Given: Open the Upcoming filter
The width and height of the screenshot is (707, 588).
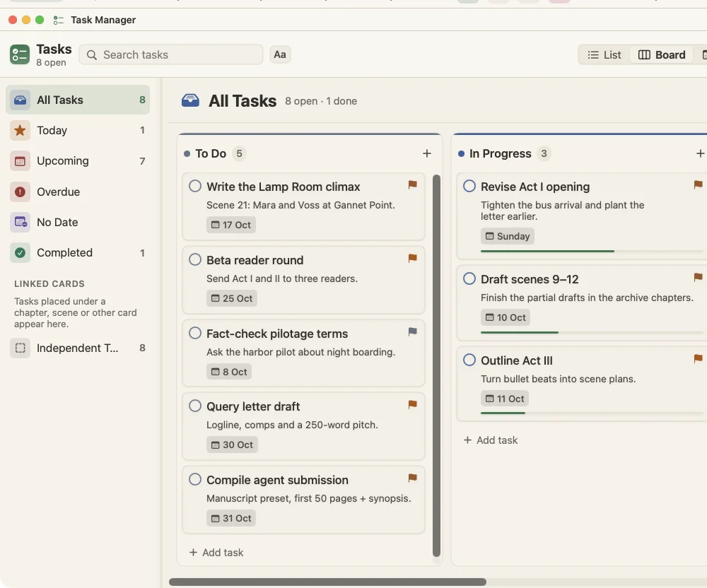Looking at the screenshot, I should point(78,161).
